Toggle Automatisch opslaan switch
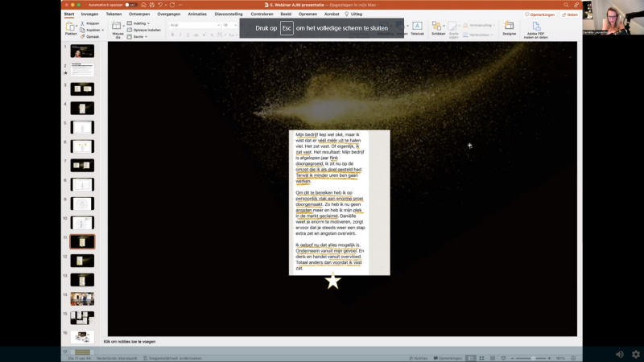644x362 pixels. [129, 5]
